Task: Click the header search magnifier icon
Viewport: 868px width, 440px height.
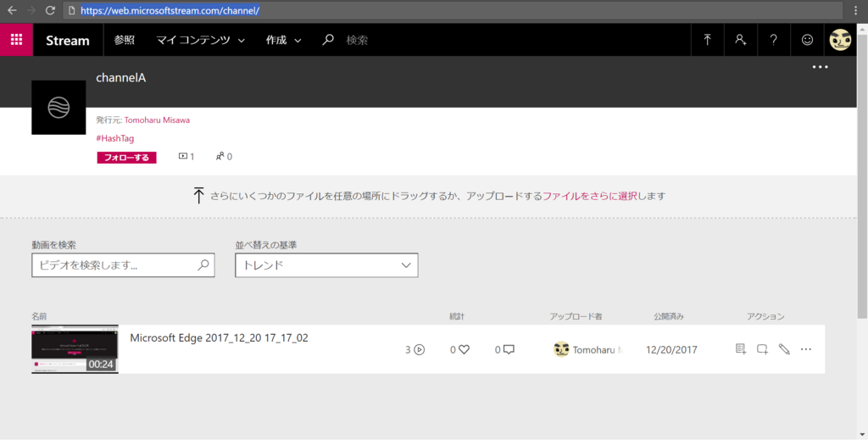Action: 328,39
